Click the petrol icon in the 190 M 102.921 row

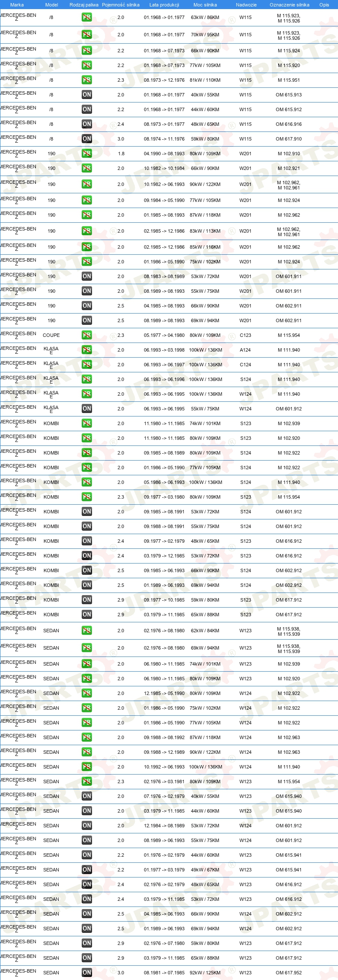coord(87,168)
